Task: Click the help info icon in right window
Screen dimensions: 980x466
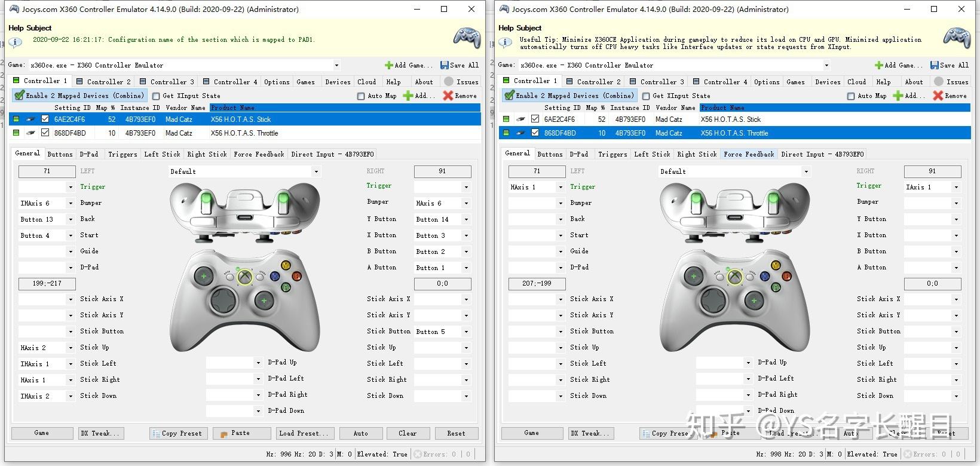Action: coord(506,42)
